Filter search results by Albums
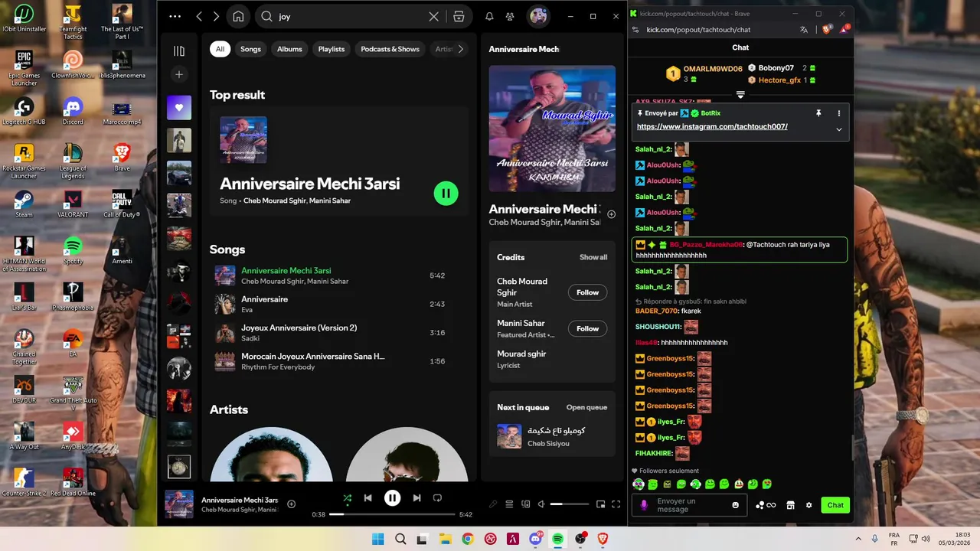980x551 pixels. 289,49
